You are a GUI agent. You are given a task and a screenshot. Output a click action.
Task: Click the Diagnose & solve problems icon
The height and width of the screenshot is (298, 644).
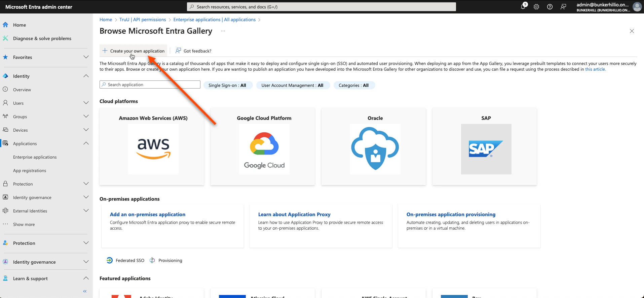point(5,38)
